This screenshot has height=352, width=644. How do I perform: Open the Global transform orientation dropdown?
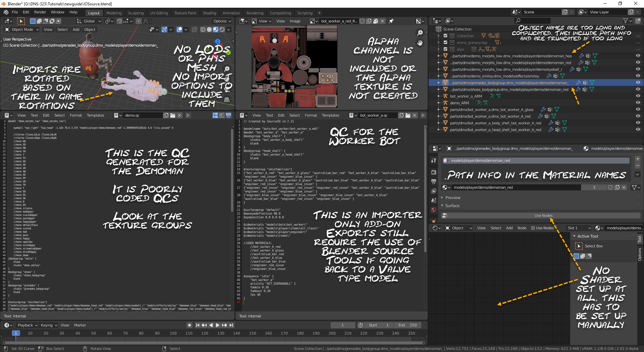click(89, 21)
